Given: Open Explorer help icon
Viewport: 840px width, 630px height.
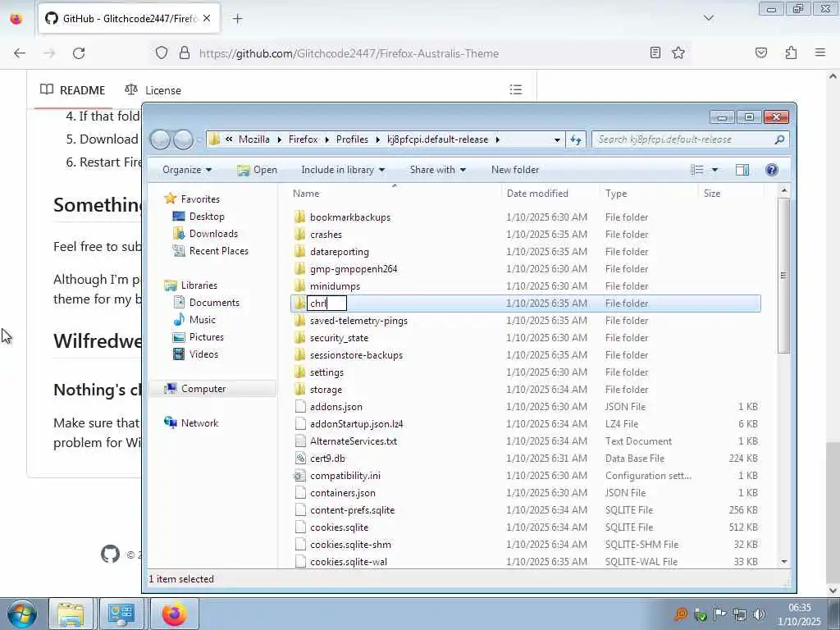Looking at the screenshot, I should point(771,170).
